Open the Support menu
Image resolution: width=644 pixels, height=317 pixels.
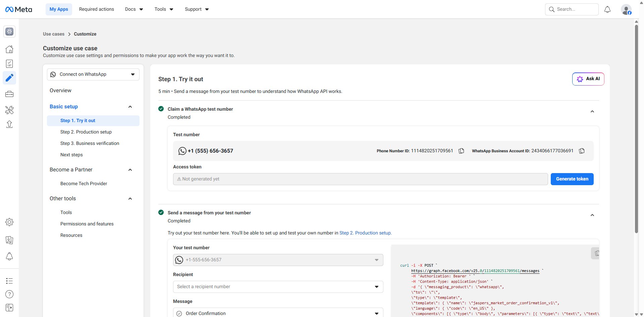[197, 9]
